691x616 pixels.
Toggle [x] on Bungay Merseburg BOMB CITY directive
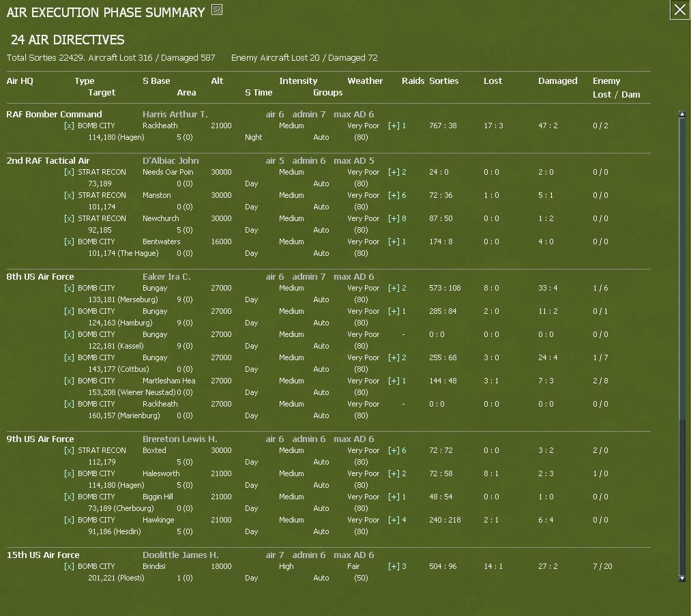point(69,288)
